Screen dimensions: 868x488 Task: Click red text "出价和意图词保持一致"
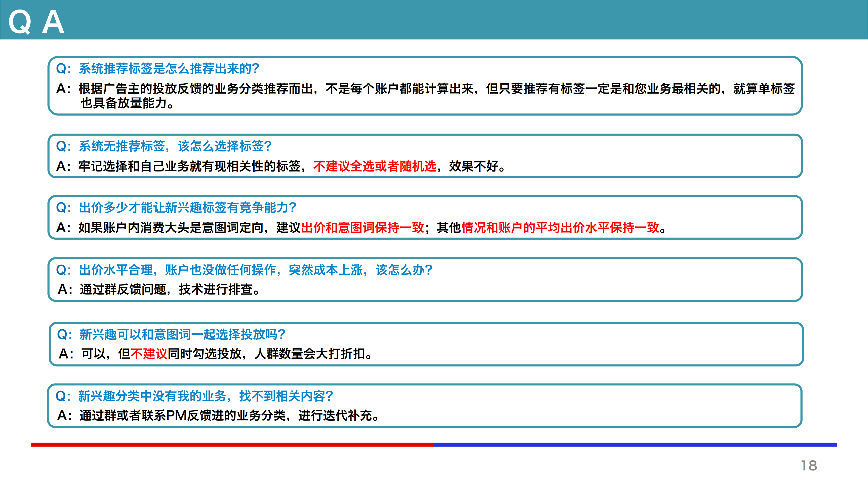(x=363, y=228)
